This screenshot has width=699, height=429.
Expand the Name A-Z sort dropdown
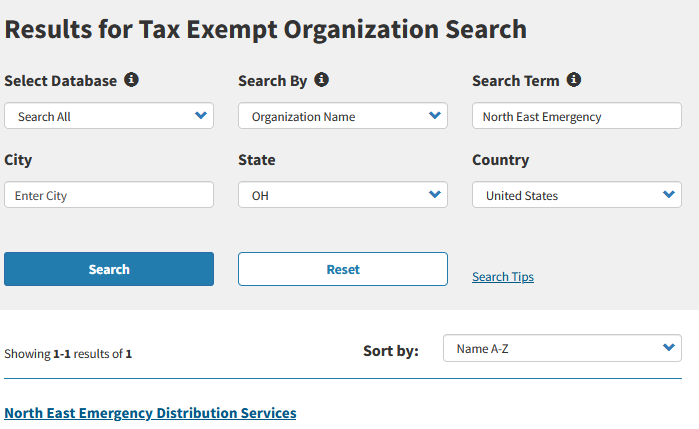click(x=562, y=348)
